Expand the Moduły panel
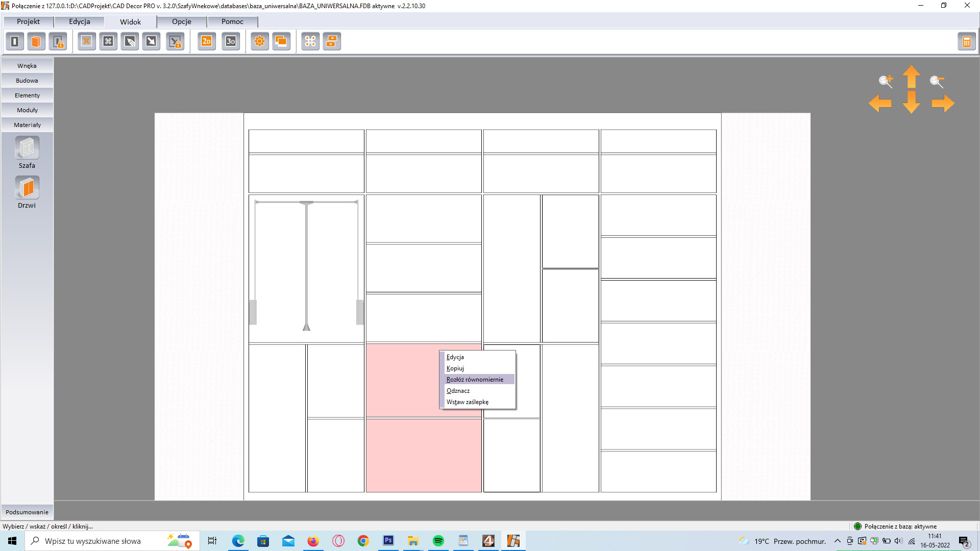The height and width of the screenshot is (551, 980). (x=27, y=110)
